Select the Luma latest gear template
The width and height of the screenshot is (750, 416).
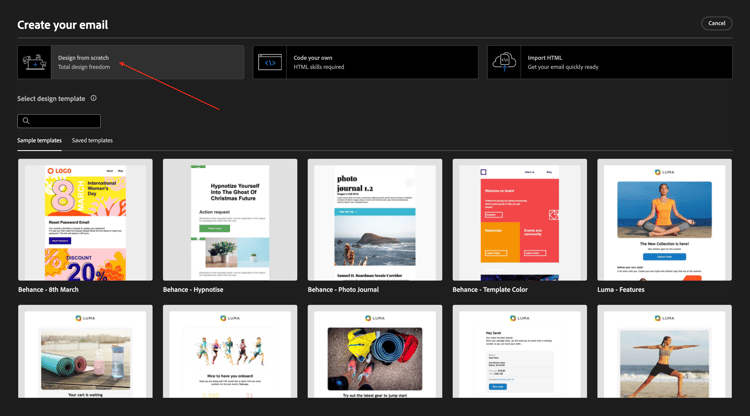(375, 351)
